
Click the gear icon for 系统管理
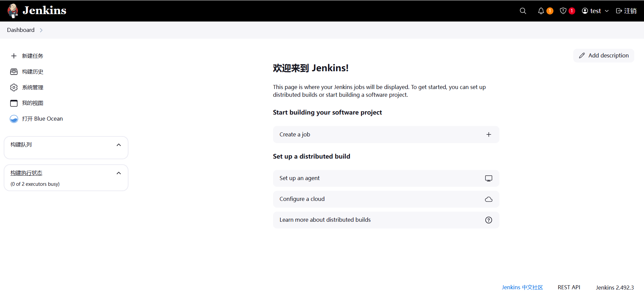click(14, 87)
